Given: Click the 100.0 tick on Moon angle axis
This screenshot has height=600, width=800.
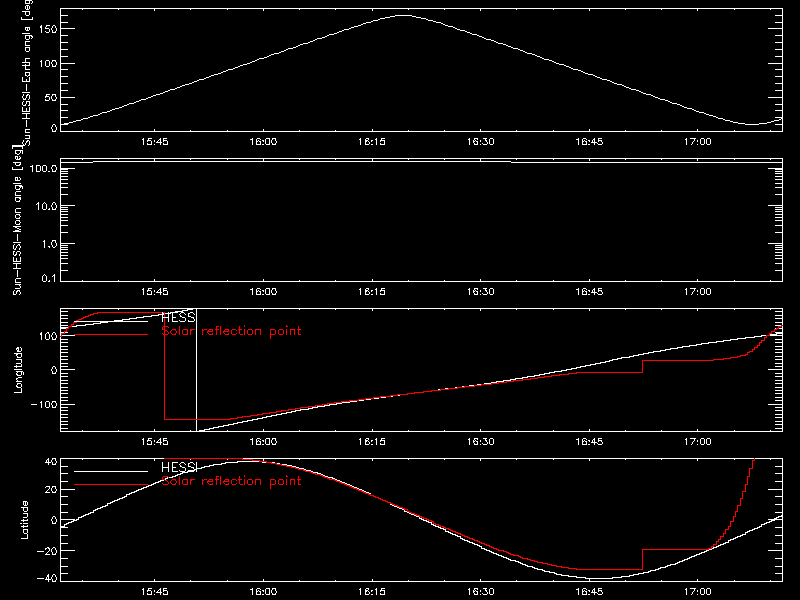Looking at the screenshot, I should 43,168.
